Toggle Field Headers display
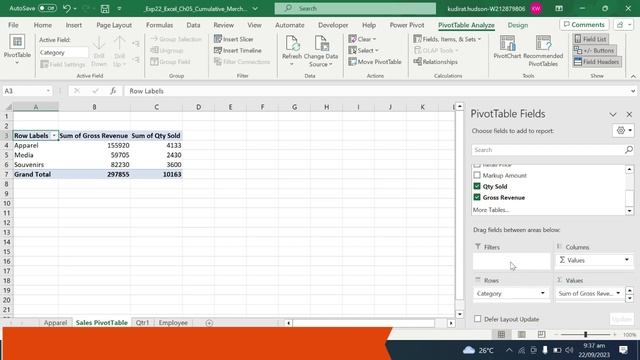This screenshot has height=360, width=640. coord(597,62)
